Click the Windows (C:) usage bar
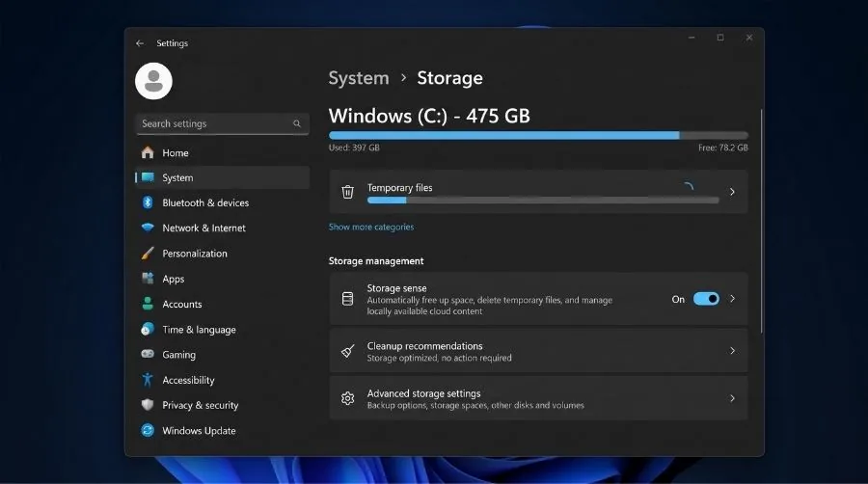The image size is (868, 484). tap(538, 135)
